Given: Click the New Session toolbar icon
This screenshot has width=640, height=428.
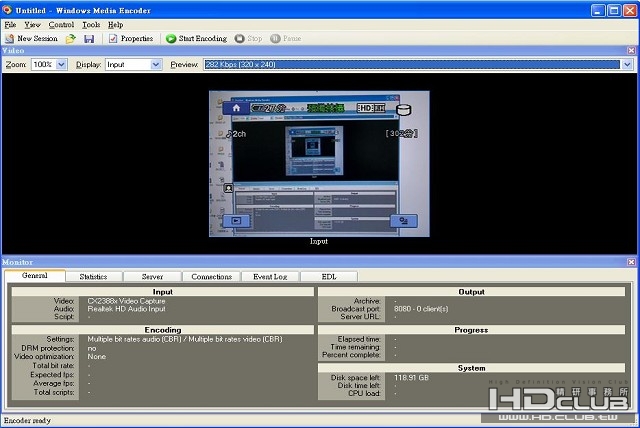Looking at the screenshot, I should (x=31, y=38).
